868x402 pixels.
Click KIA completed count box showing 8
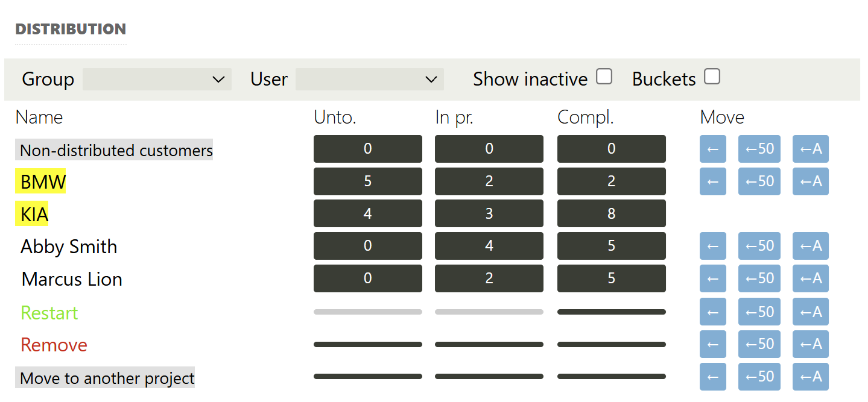[x=611, y=213]
